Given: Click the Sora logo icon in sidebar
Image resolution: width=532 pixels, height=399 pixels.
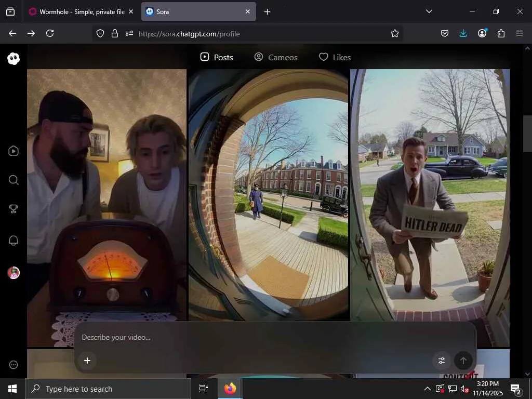Looking at the screenshot, I should click(x=14, y=59).
